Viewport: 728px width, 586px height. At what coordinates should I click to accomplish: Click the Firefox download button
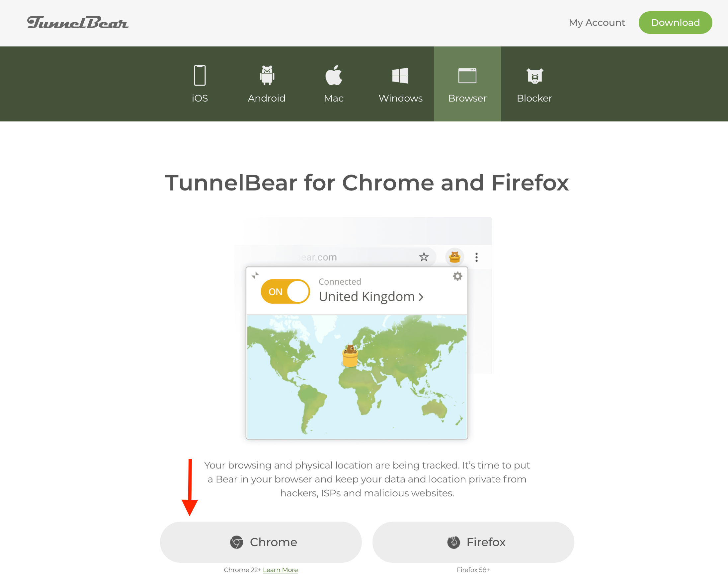click(473, 542)
